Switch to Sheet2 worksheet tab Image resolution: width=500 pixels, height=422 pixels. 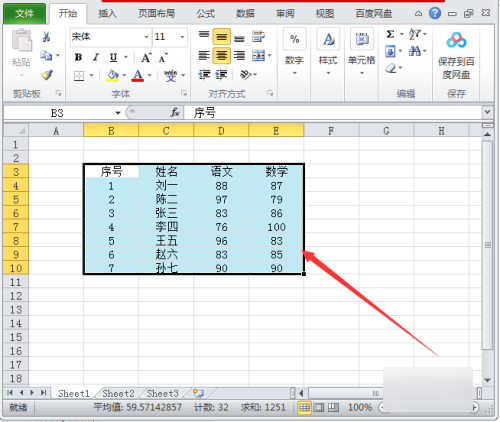[x=118, y=394]
